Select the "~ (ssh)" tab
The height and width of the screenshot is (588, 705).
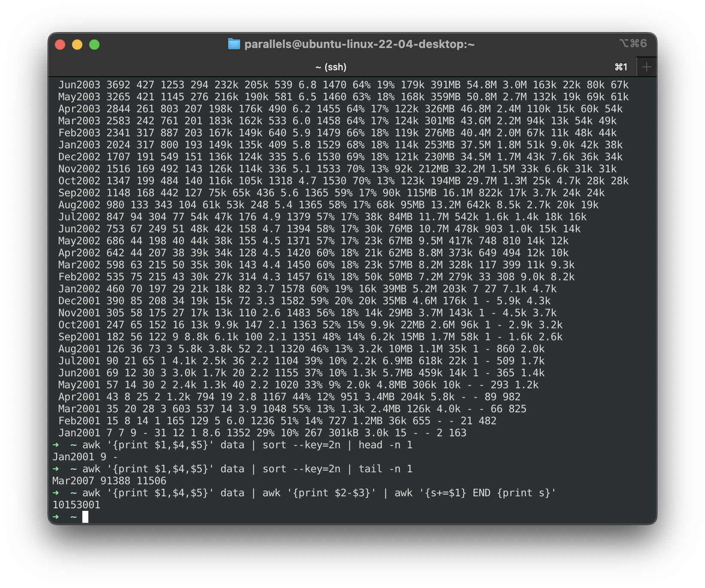pyautogui.click(x=331, y=66)
